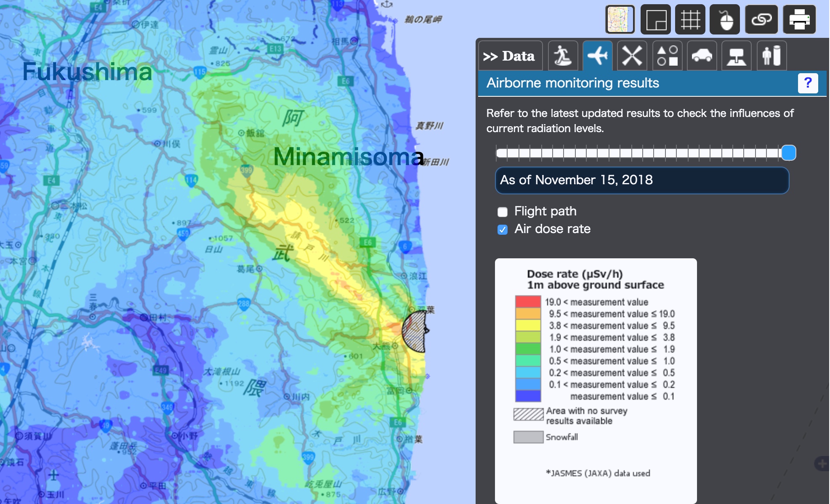Image resolution: width=830 pixels, height=504 pixels.
Task: Uncheck the Air dose rate checkbox
Action: pyautogui.click(x=503, y=230)
